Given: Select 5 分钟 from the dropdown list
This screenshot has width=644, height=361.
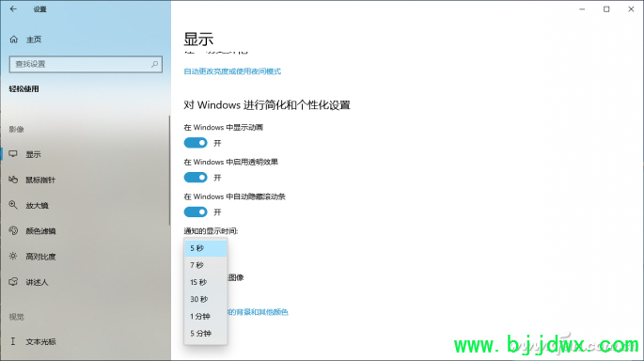Looking at the screenshot, I should pos(206,334).
